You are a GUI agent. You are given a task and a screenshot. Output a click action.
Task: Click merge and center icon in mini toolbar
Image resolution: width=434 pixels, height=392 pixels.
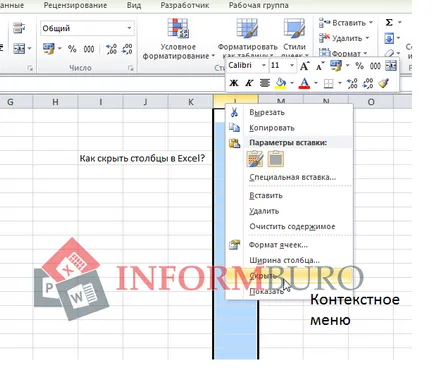tap(391, 66)
